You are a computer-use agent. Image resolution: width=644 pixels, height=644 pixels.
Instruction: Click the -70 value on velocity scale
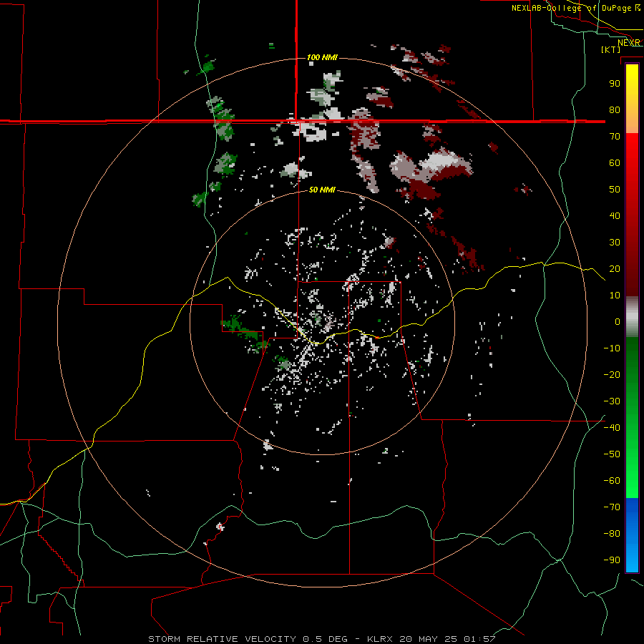[x=612, y=507]
